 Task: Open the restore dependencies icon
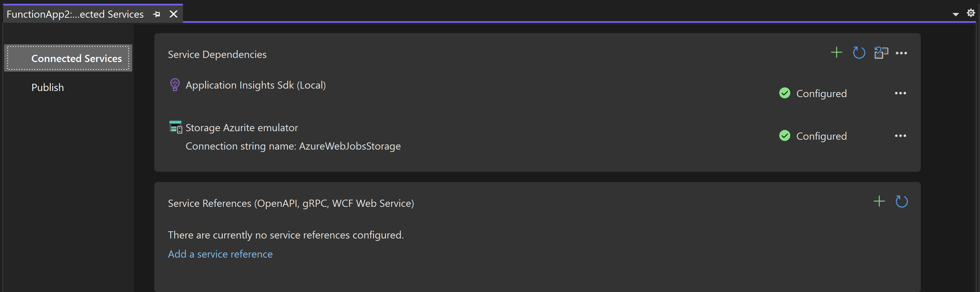[x=882, y=53]
